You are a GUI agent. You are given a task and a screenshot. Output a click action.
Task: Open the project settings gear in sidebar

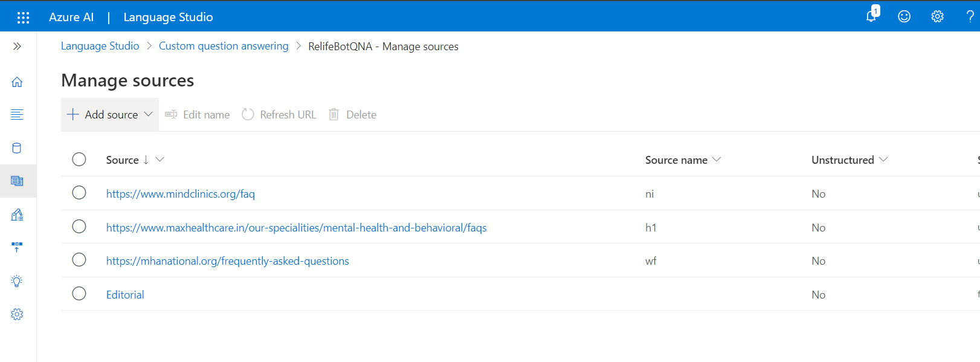(17, 314)
